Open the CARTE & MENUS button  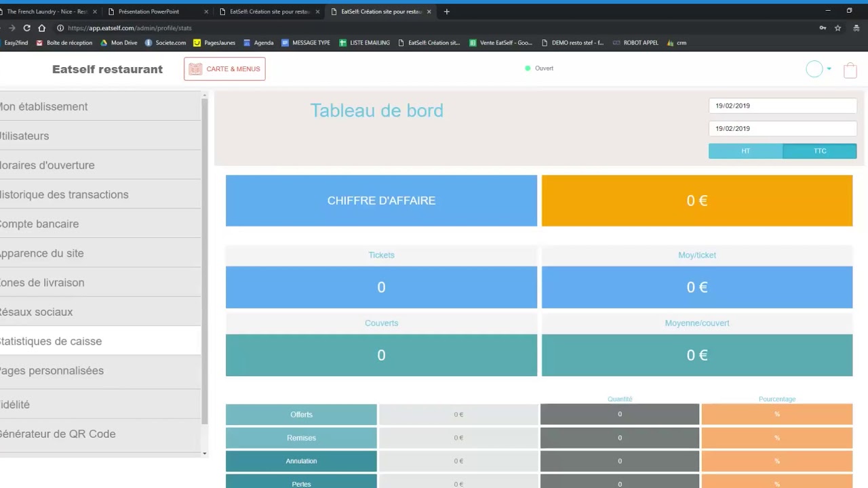[x=224, y=68]
